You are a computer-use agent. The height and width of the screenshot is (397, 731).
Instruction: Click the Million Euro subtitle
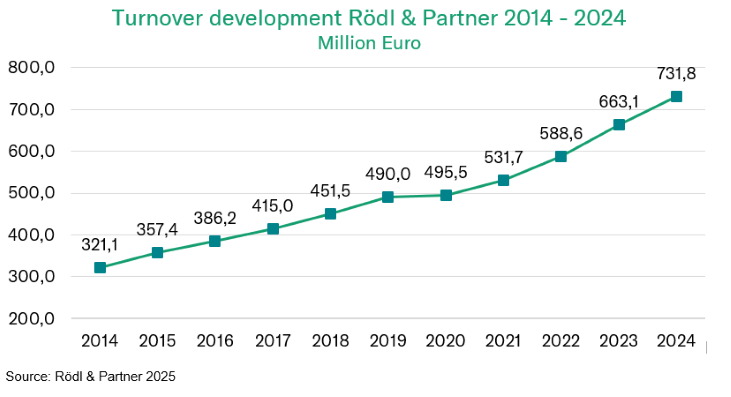(369, 43)
